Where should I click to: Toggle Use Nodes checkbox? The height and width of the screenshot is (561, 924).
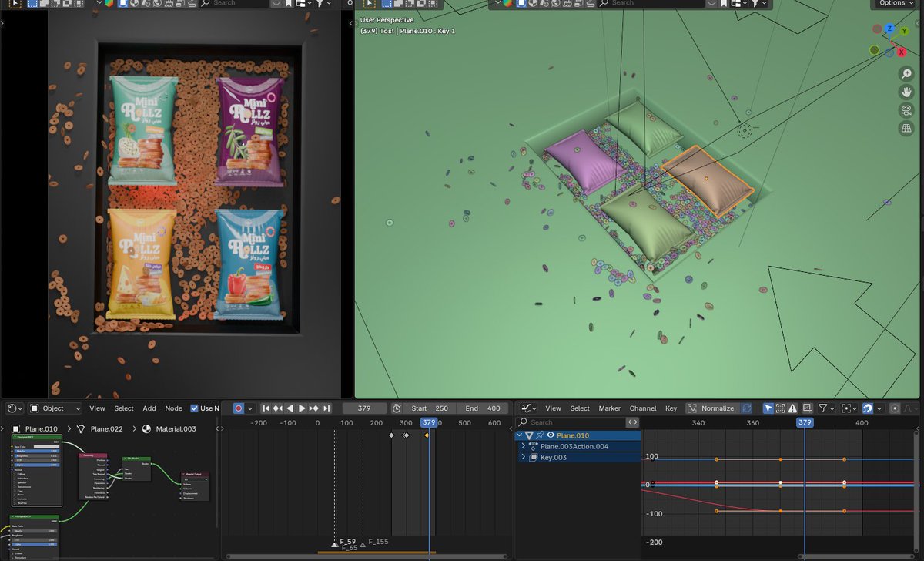pos(195,408)
